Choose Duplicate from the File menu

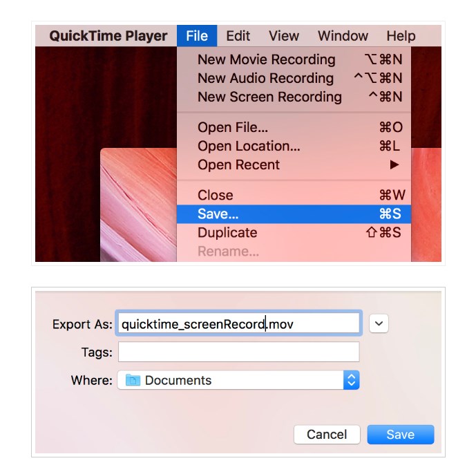[294, 233]
